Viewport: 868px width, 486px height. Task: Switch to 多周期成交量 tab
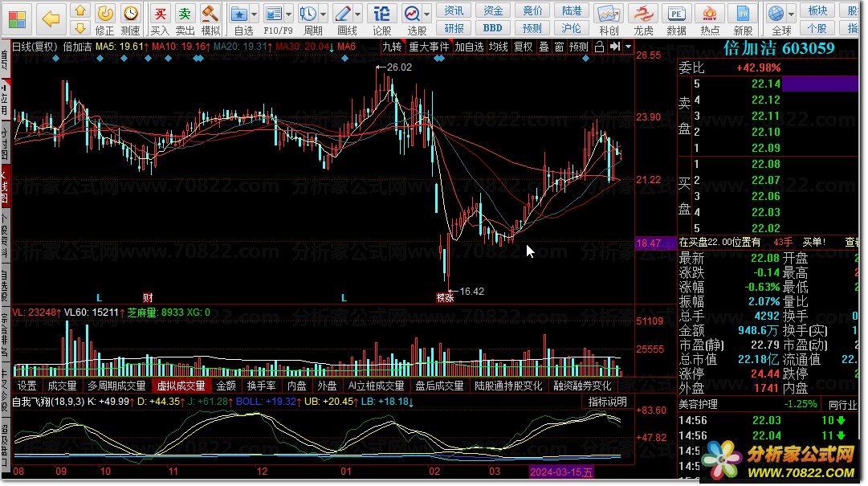tap(116, 386)
